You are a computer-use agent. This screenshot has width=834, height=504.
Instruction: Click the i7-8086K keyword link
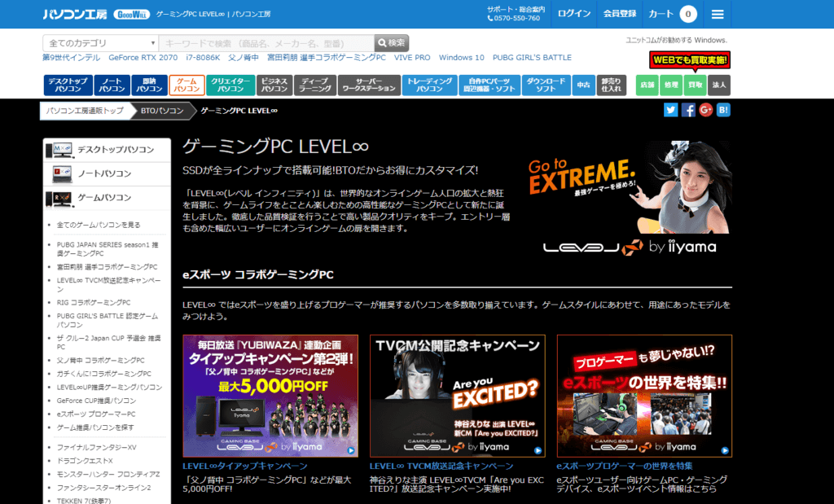[203, 58]
